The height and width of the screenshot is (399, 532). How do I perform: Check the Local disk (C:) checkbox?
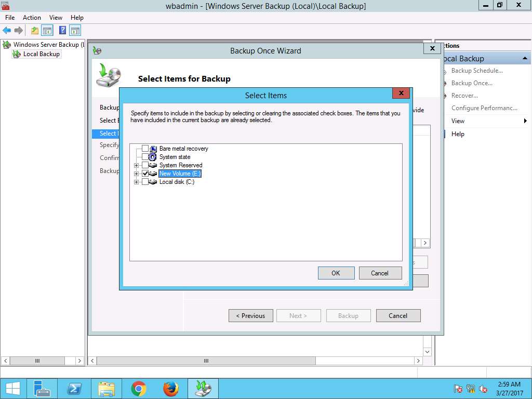(145, 182)
